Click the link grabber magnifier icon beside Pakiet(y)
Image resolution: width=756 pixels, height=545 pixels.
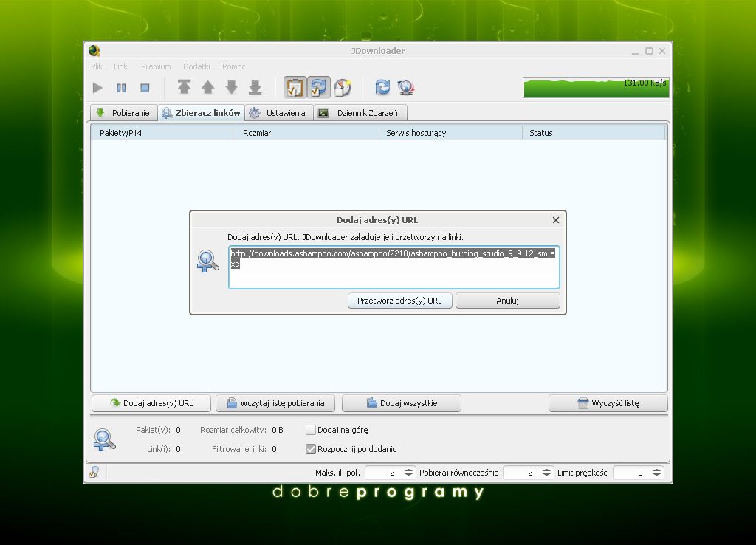(x=104, y=440)
